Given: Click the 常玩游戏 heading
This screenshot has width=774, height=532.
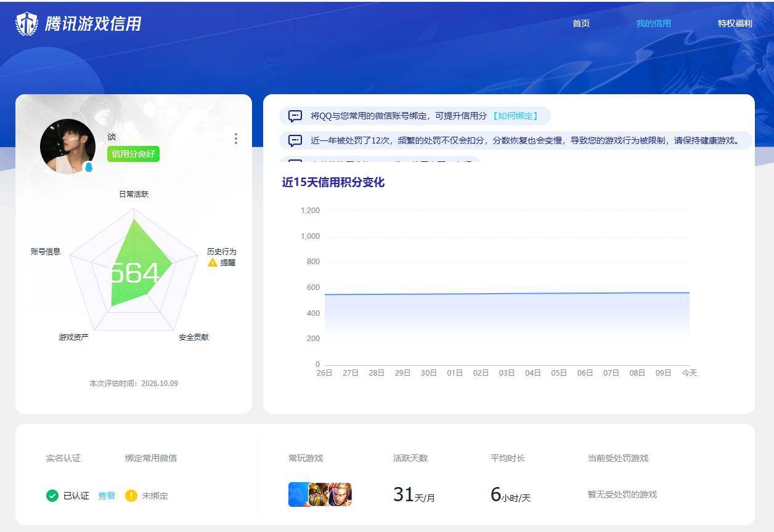Looking at the screenshot, I should click(306, 458).
